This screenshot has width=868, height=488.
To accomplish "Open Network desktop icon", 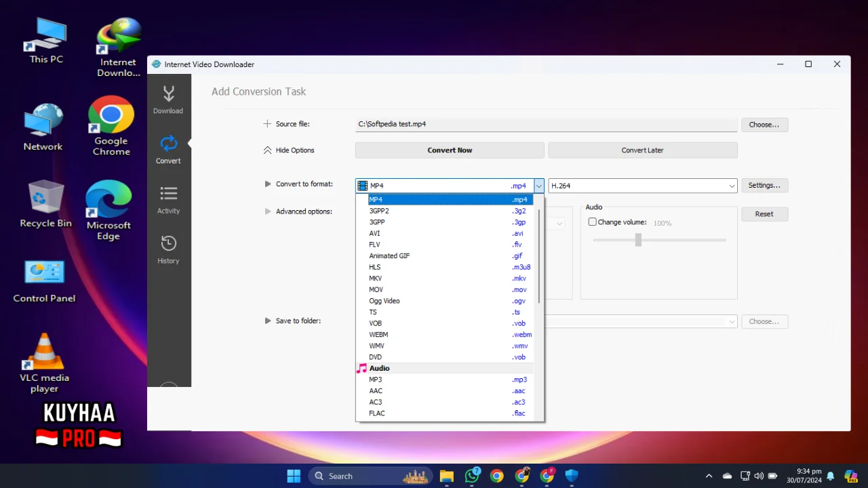I will 43,127.
